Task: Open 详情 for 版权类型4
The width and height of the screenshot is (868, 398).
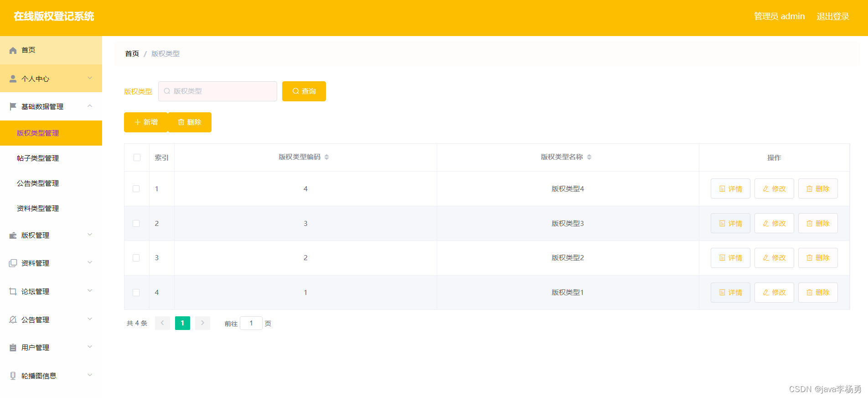Action: tap(730, 189)
